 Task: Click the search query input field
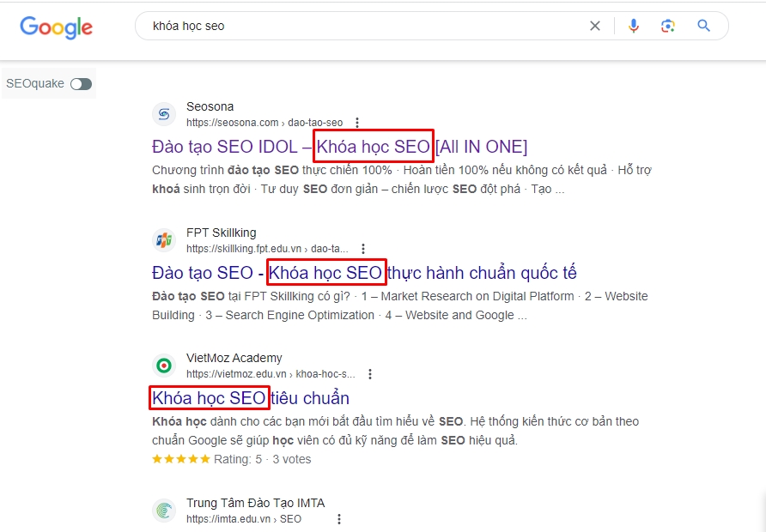coord(361,26)
